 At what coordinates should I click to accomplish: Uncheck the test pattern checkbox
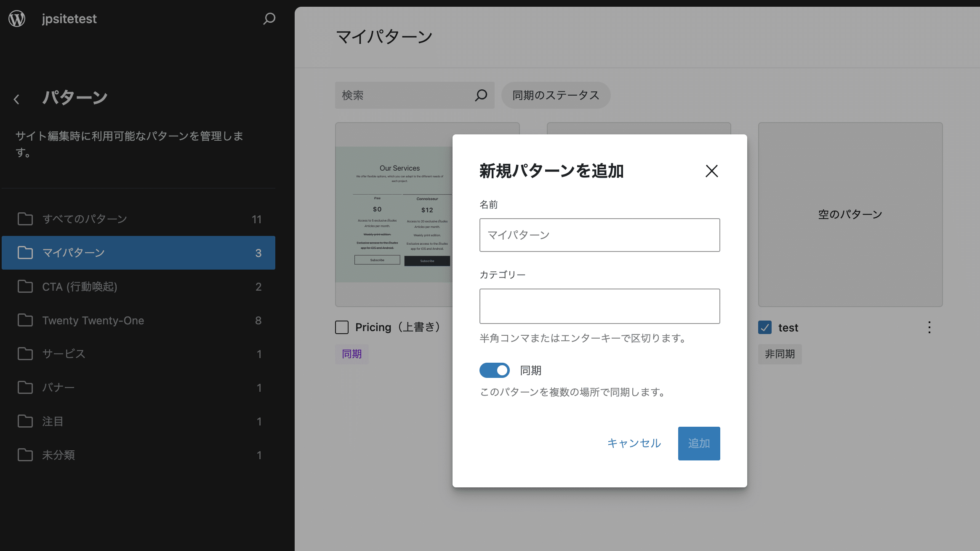tap(765, 327)
